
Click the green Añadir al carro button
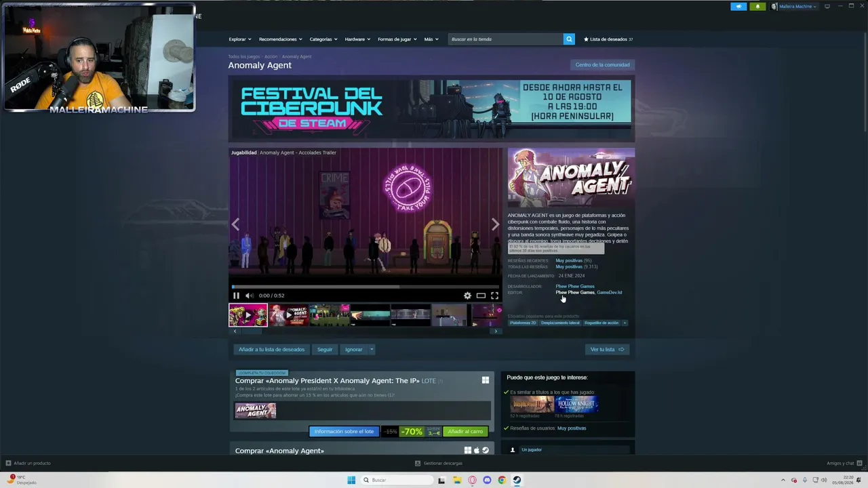coord(465,432)
